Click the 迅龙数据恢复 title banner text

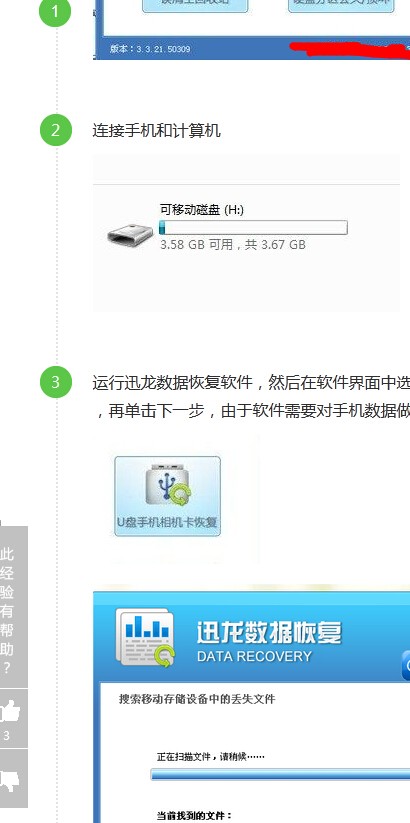269,632
